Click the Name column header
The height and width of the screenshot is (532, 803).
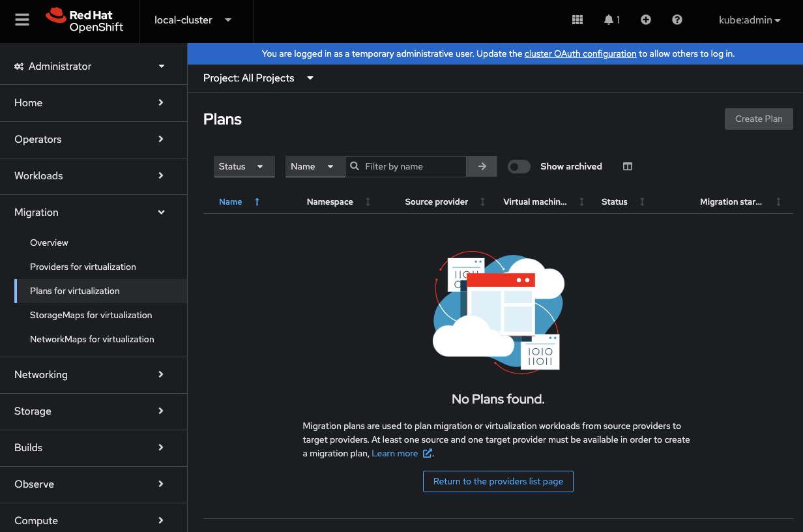click(x=231, y=202)
